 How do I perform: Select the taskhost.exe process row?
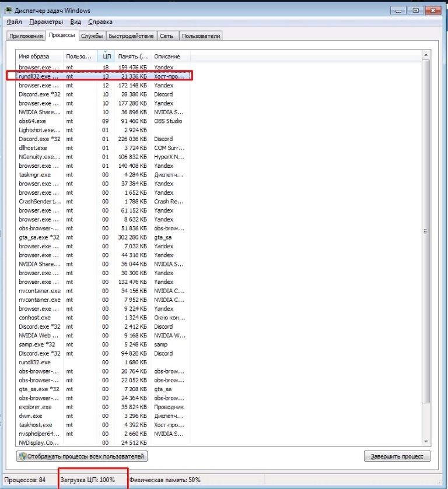click(x=103, y=425)
